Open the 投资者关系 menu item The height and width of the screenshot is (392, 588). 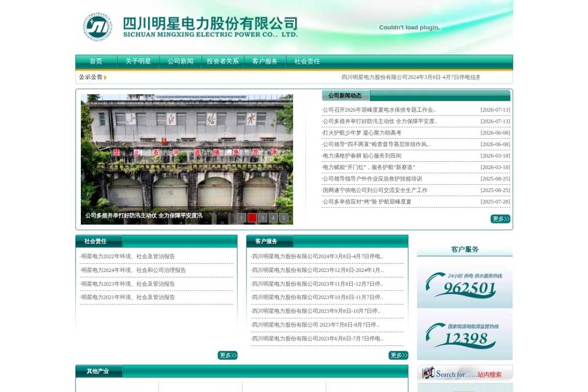coord(222,61)
